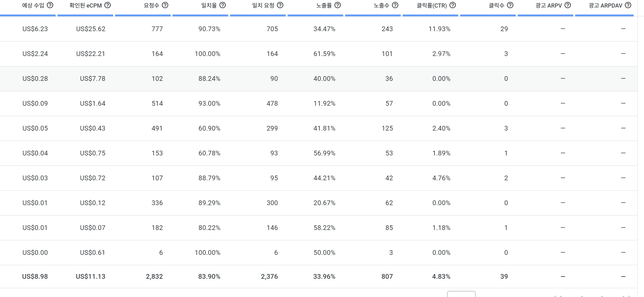Click help icon next to 노출수
Viewport: 644px width, 297px height.
(x=395, y=5)
